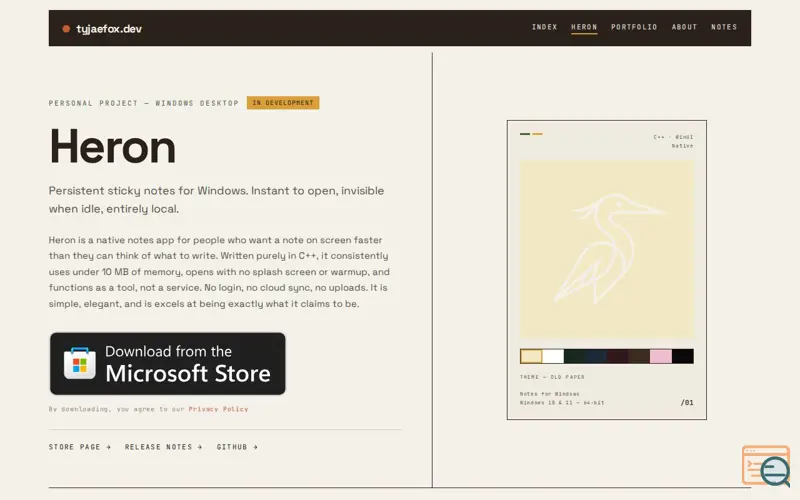
Task: Click the Microsoft Store shopping bag icon
Action: point(80,363)
